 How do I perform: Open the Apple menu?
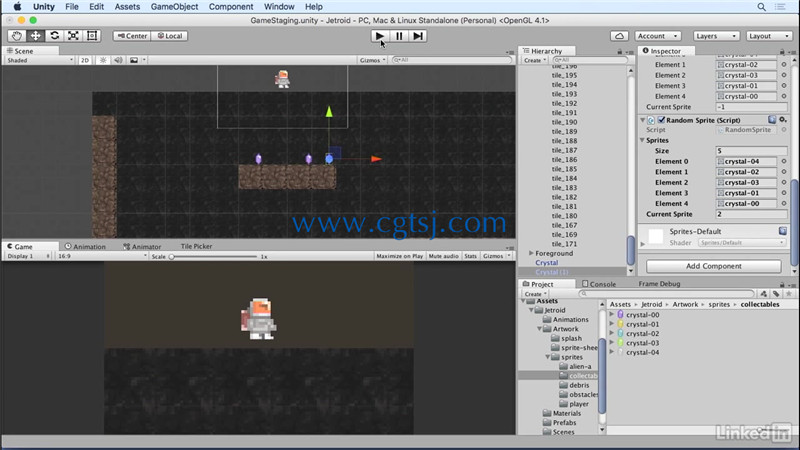pyautogui.click(x=17, y=7)
